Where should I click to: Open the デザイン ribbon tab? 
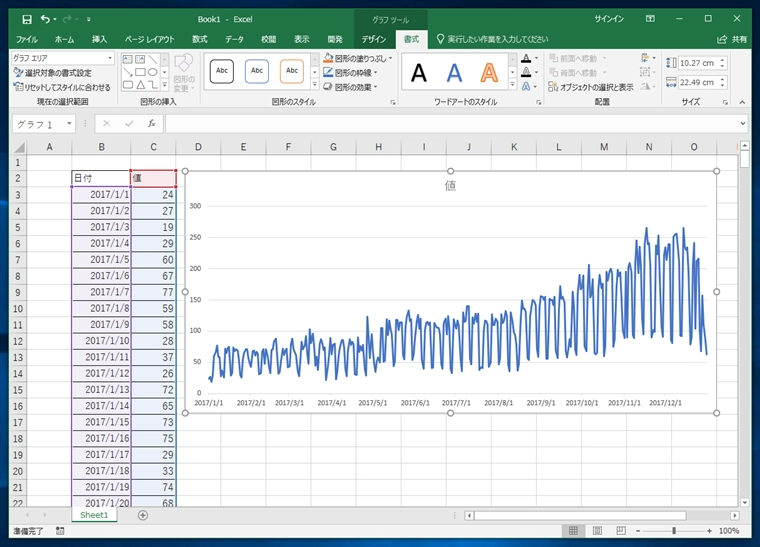(374, 39)
